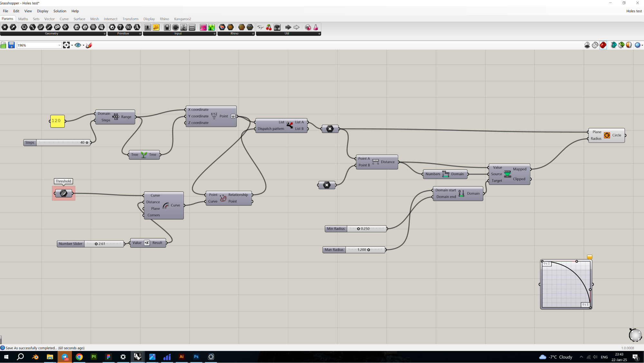
Task: Toggle wireframe preview mode
Action: [595, 45]
